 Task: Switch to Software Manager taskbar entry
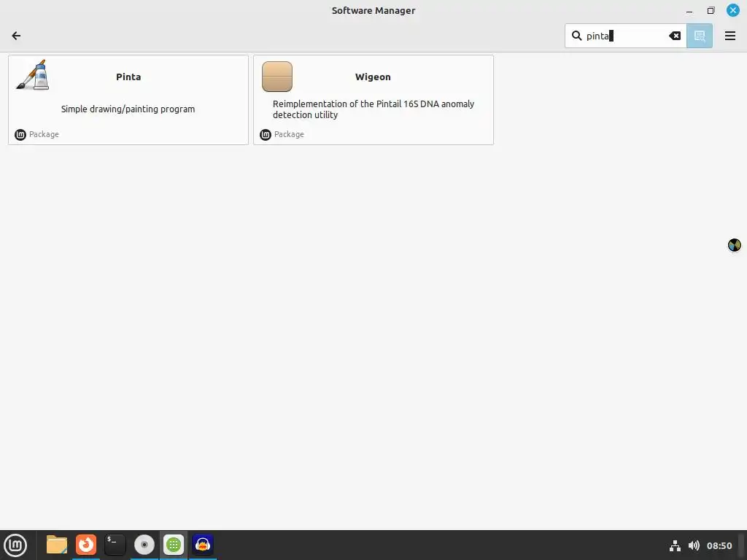174,545
